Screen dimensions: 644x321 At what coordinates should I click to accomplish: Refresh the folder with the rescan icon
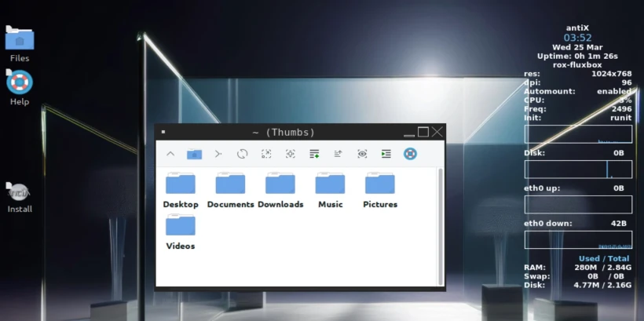pos(243,154)
